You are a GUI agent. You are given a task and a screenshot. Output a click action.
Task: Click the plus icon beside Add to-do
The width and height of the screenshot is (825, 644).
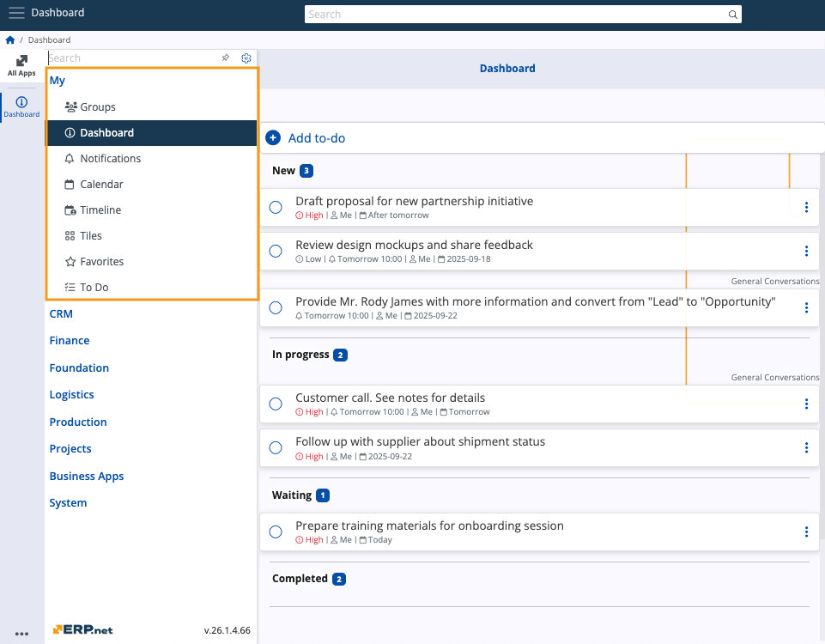[x=273, y=138]
